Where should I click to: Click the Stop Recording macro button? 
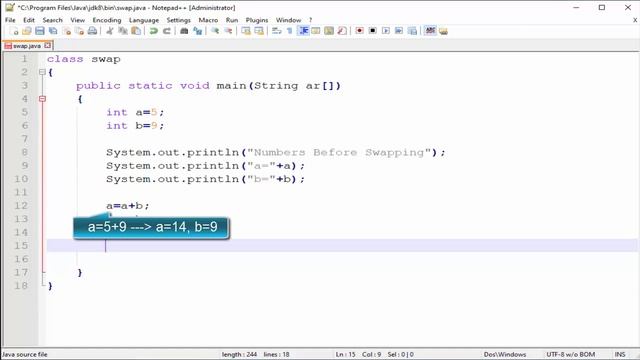click(373, 31)
